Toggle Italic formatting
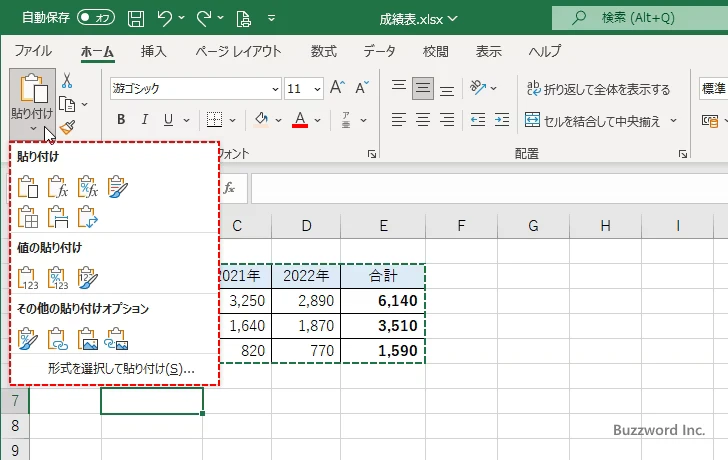This screenshot has height=460, width=728. [x=144, y=120]
